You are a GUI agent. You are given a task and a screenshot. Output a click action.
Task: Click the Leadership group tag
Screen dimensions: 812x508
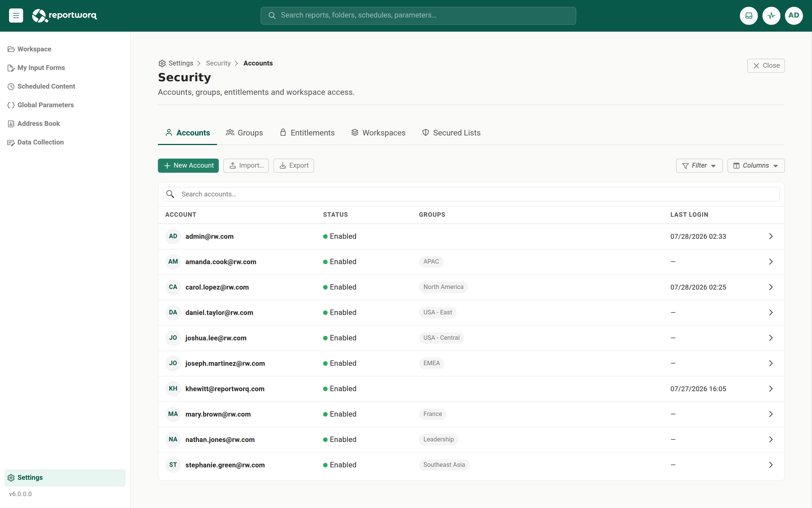438,439
